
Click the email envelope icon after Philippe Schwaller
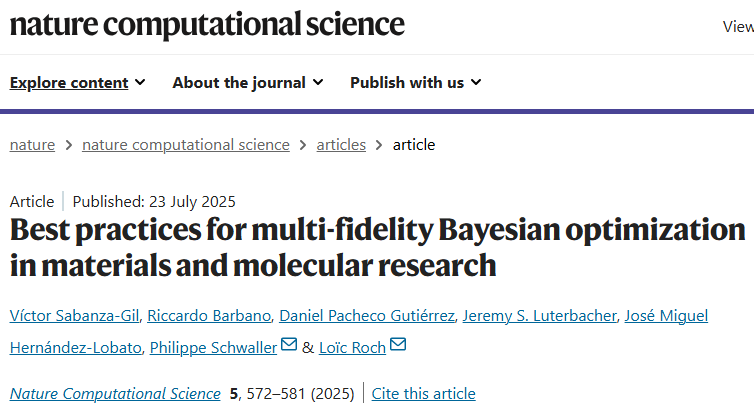[x=289, y=345]
